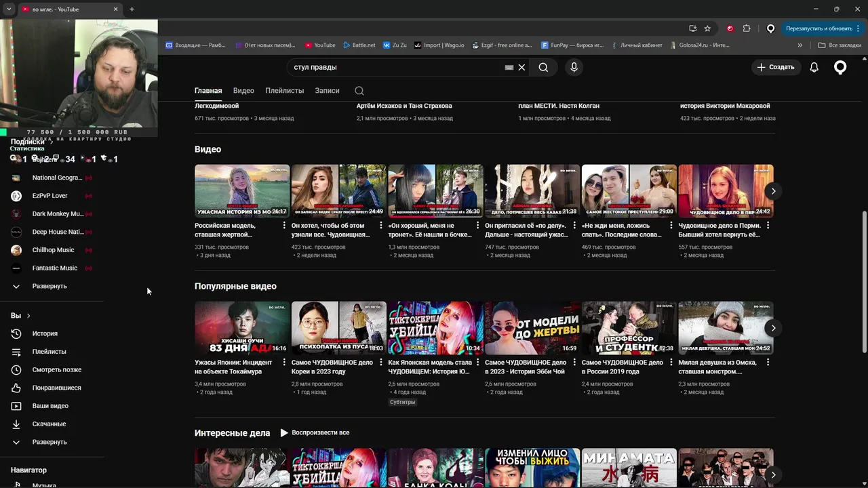This screenshot has height=488, width=868.
Task: Open История via its clock icon
Action: click(16, 333)
